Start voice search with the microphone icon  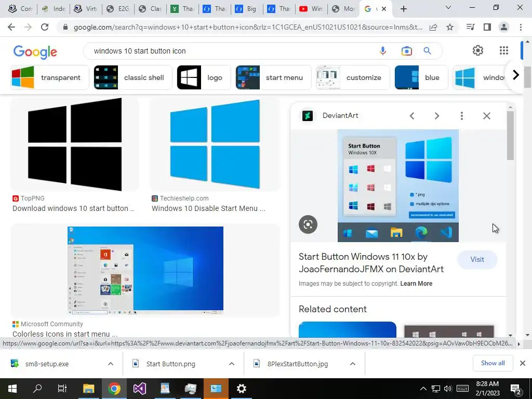point(383,51)
